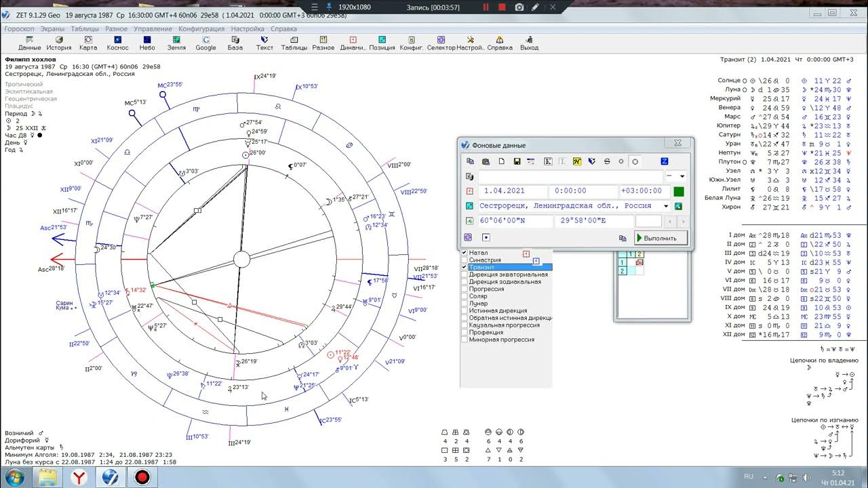Take a snapshot with recorder camera icon
Screen dimensions: 868x488
[519, 7]
